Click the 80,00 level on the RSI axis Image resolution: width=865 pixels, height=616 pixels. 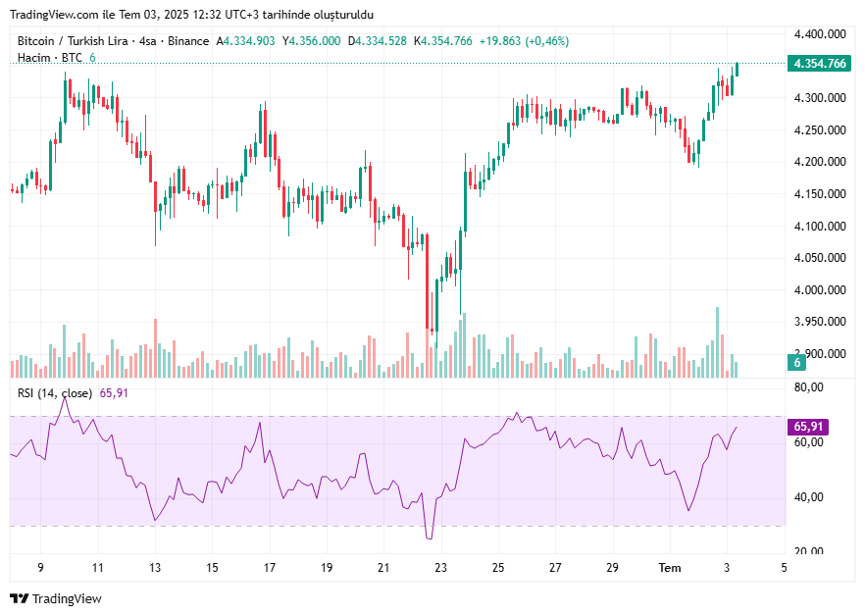click(808, 387)
